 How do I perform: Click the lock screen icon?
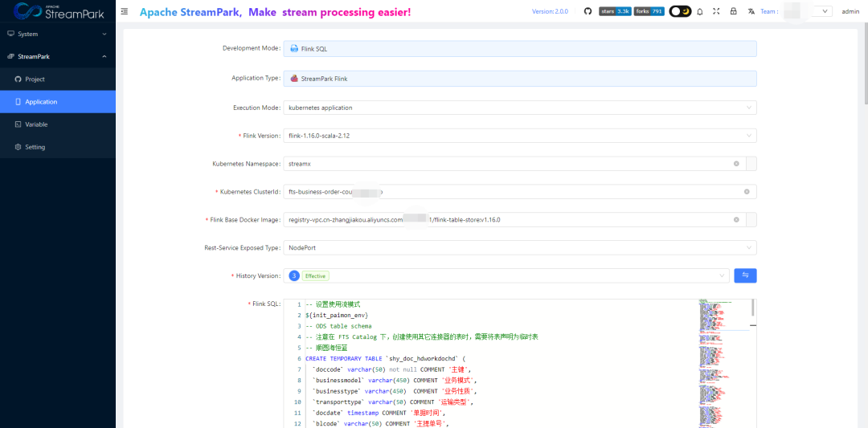pos(733,11)
